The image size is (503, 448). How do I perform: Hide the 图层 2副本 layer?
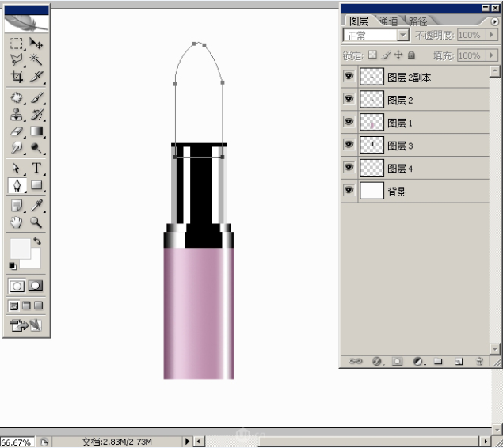(x=349, y=78)
